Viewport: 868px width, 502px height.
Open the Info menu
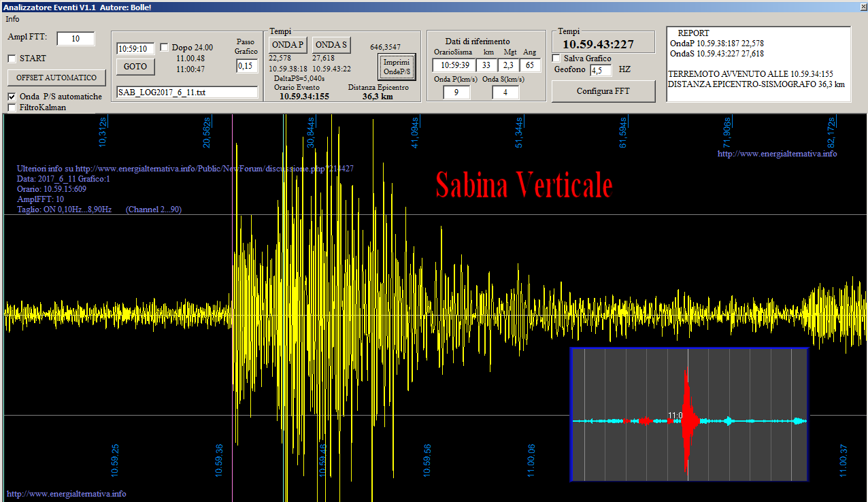click(12, 19)
